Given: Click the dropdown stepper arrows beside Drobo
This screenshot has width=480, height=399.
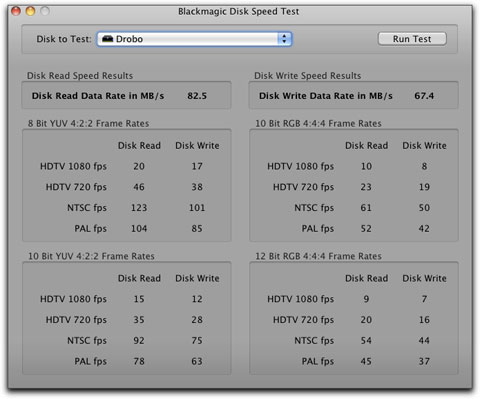Looking at the screenshot, I should (x=284, y=39).
